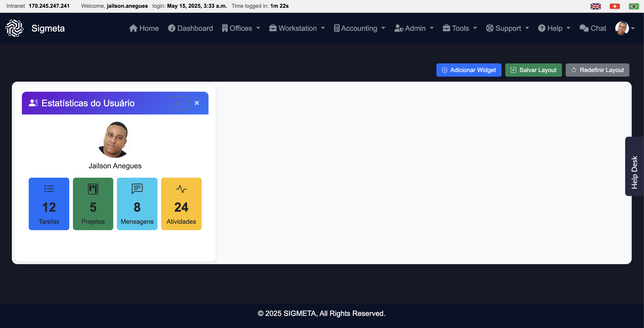
Task: Close the Estatísticas do Usuário widget
Action: coord(197,103)
